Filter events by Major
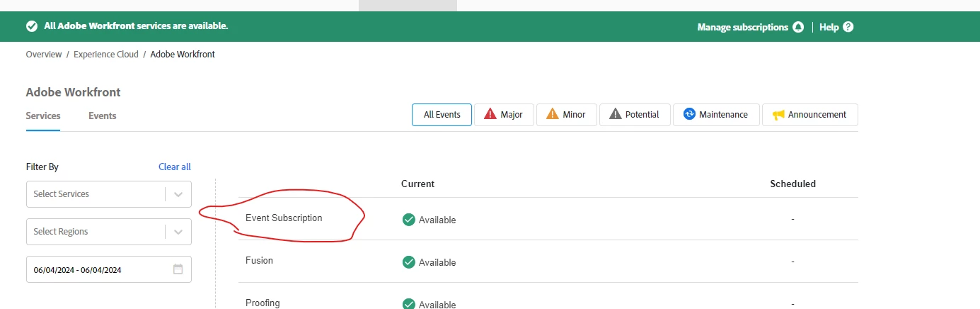 click(x=503, y=115)
